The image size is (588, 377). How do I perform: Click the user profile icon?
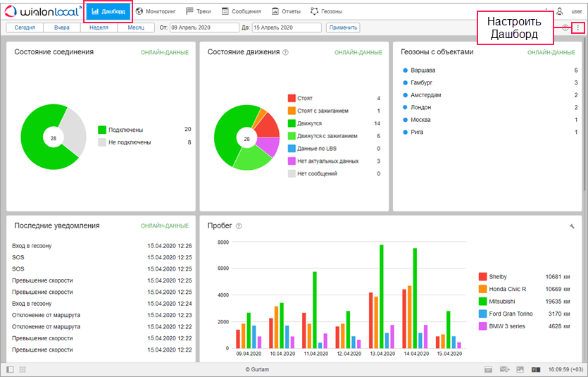(560, 11)
